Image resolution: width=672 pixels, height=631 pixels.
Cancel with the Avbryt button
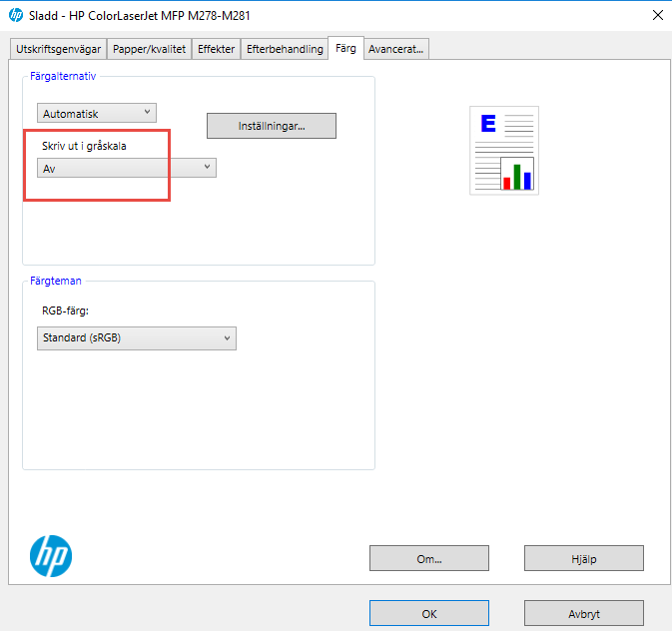(584, 613)
